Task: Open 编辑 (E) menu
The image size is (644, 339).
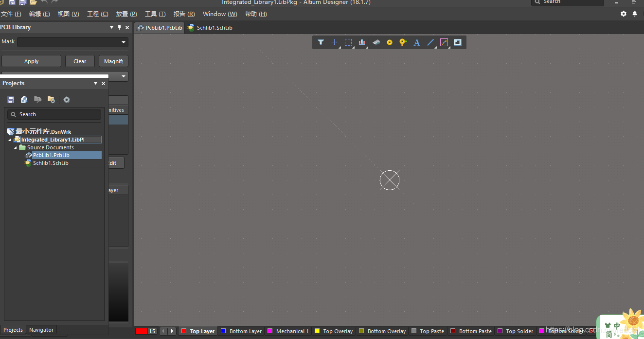Action: [x=39, y=14]
